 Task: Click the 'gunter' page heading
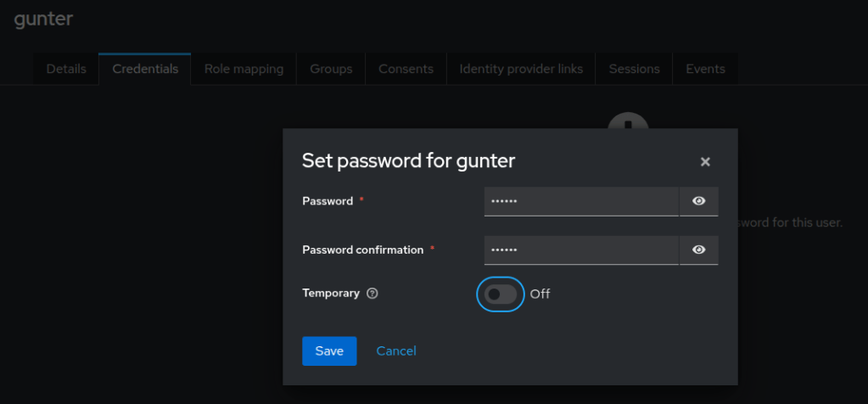coord(43,19)
